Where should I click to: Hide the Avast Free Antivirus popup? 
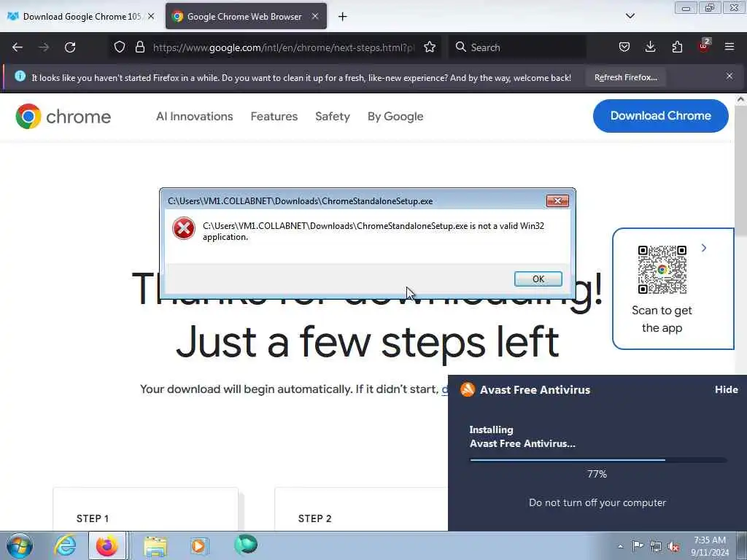coord(726,389)
